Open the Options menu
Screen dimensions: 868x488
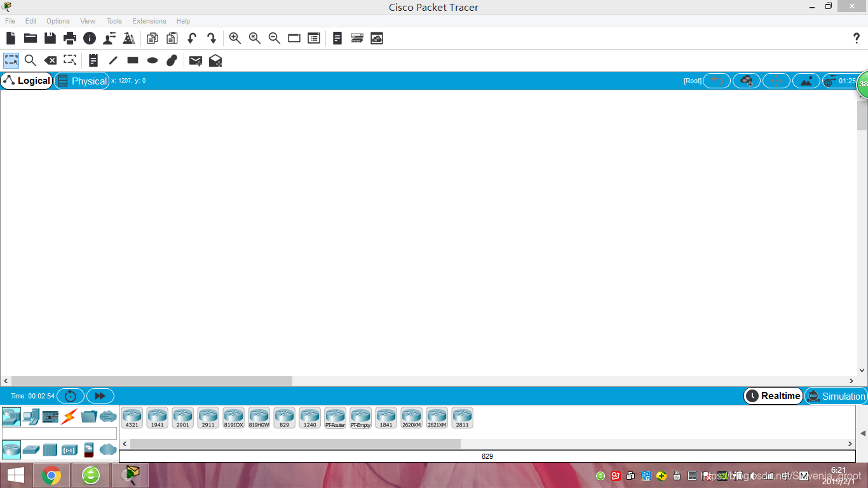pos(58,21)
